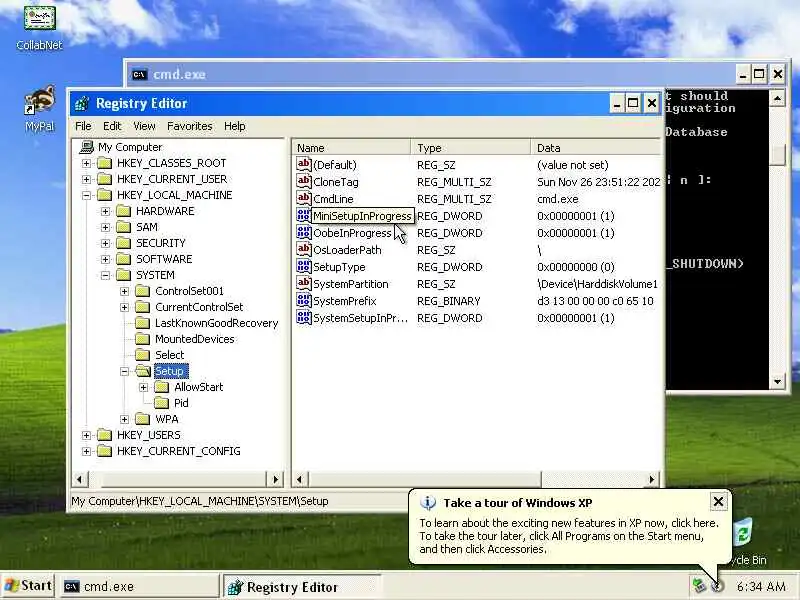Select the HKEY_CLASSES_ROOT folder icon
Viewport: 800px width, 600px height.
(105, 163)
